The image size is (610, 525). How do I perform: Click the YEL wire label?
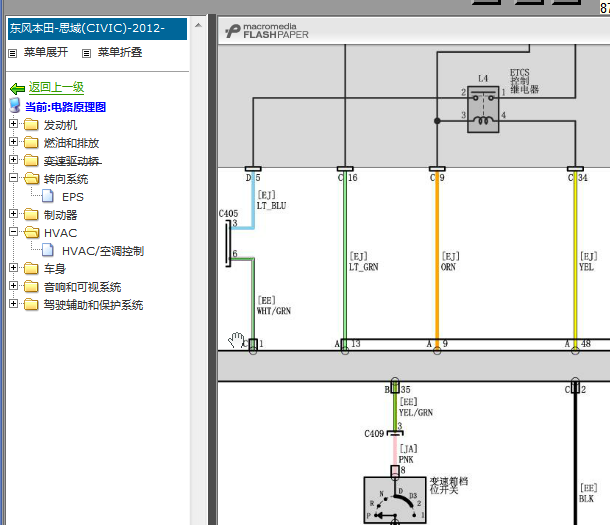(586, 267)
